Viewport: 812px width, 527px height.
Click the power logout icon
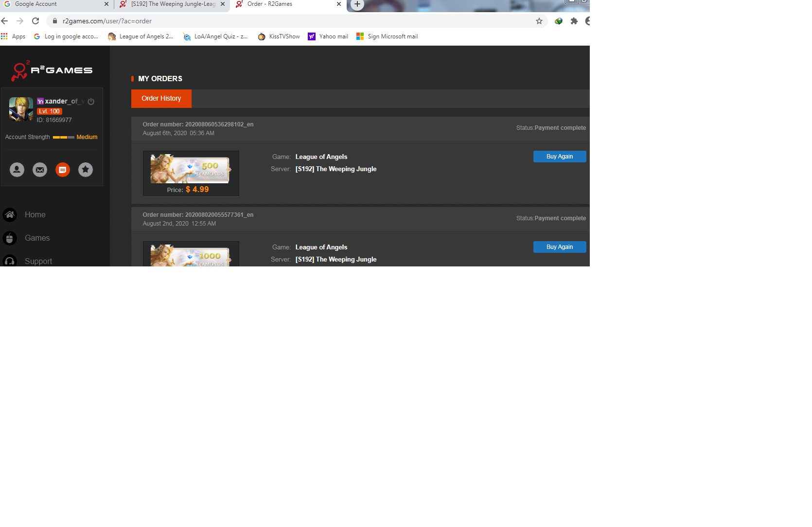click(x=91, y=102)
